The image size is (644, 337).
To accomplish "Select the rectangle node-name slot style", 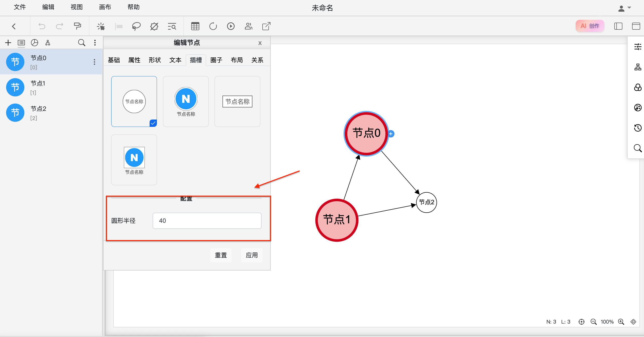I will coord(237,102).
